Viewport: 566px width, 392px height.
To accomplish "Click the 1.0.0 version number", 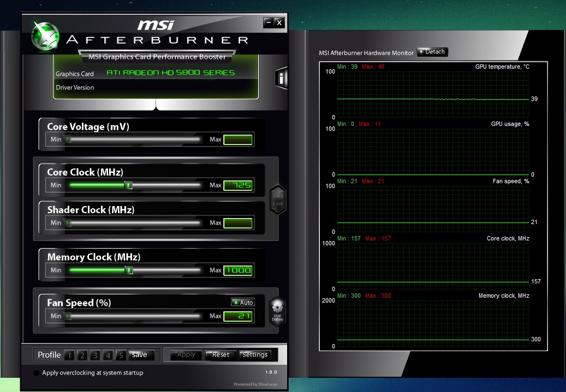I will click(271, 372).
